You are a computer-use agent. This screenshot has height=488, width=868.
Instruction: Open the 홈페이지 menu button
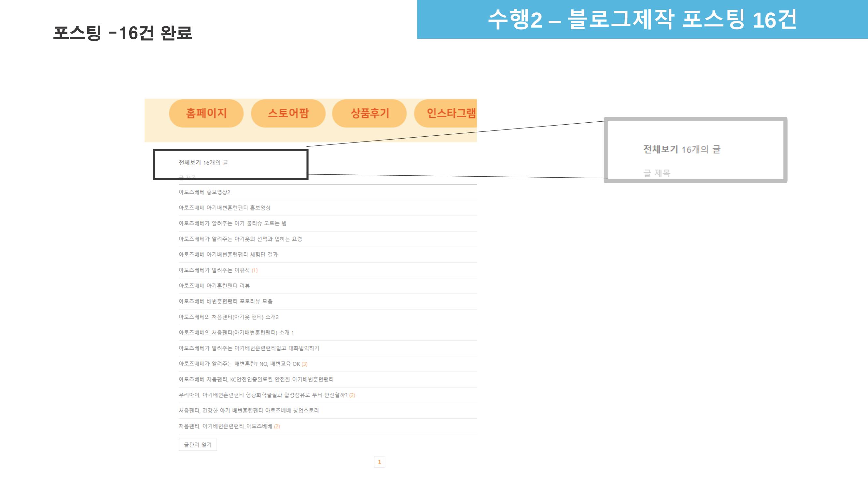coord(206,113)
